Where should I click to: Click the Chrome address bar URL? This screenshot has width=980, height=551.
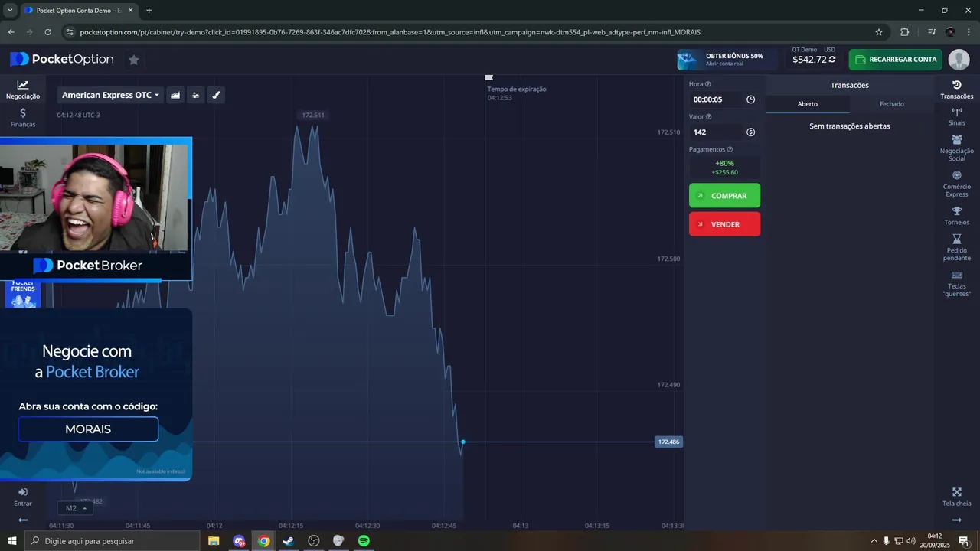pos(390,32)
